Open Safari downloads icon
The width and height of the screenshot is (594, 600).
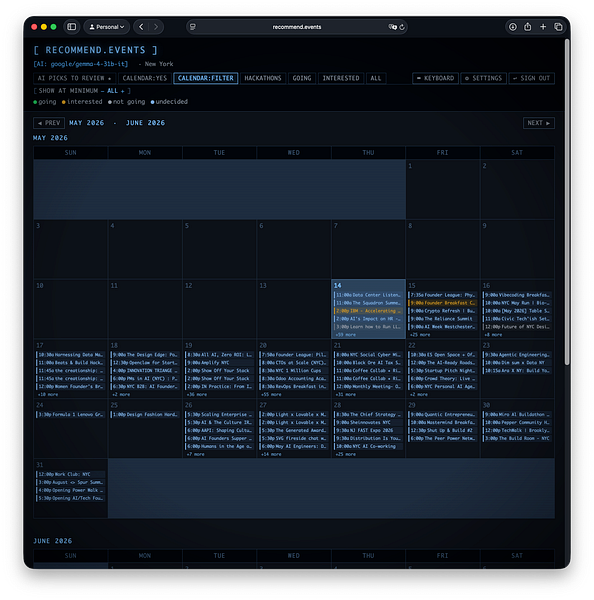512,27
